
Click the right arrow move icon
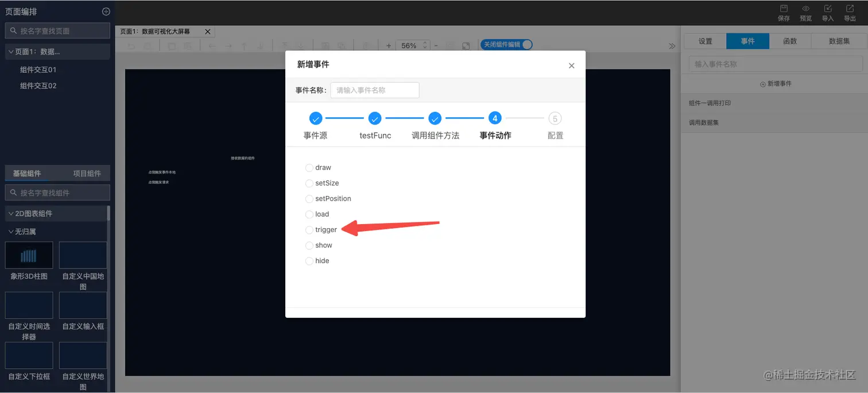coord(228,46)
